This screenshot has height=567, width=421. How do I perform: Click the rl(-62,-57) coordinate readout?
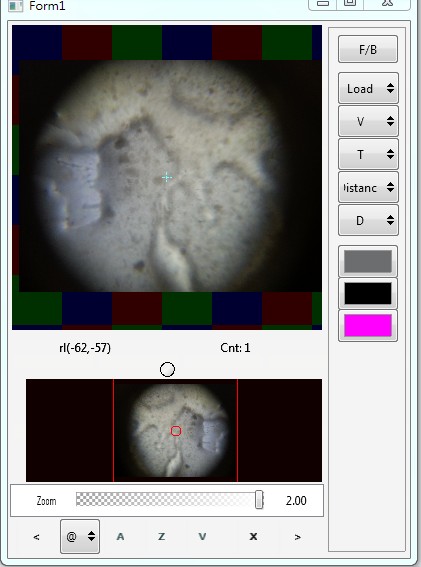[85, 348]
